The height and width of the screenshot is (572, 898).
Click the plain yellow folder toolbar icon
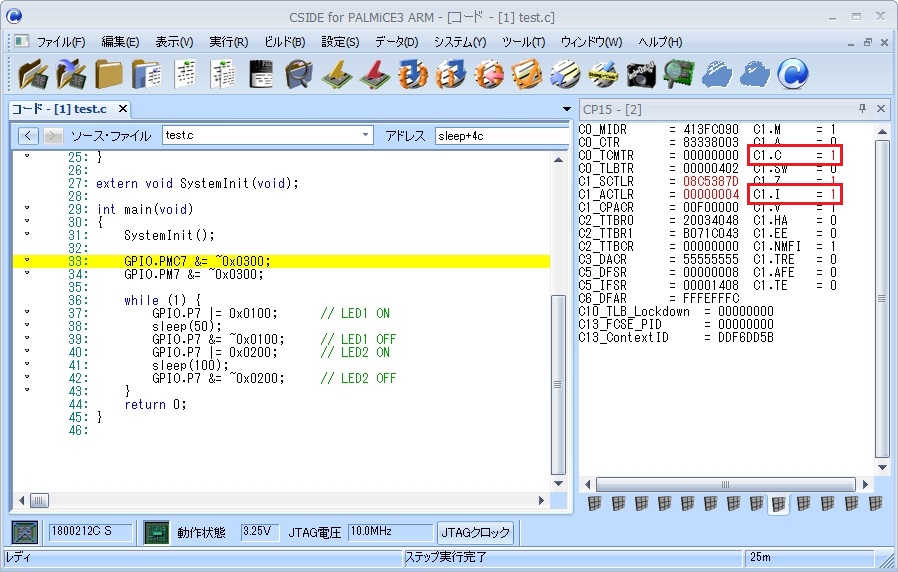click(x=109, y=74)
